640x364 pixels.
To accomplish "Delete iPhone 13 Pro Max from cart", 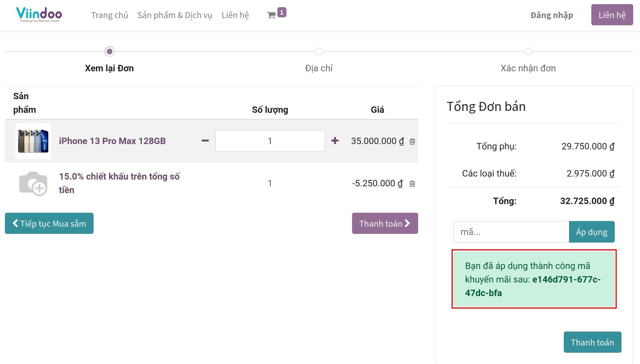I will pos(412,141).
